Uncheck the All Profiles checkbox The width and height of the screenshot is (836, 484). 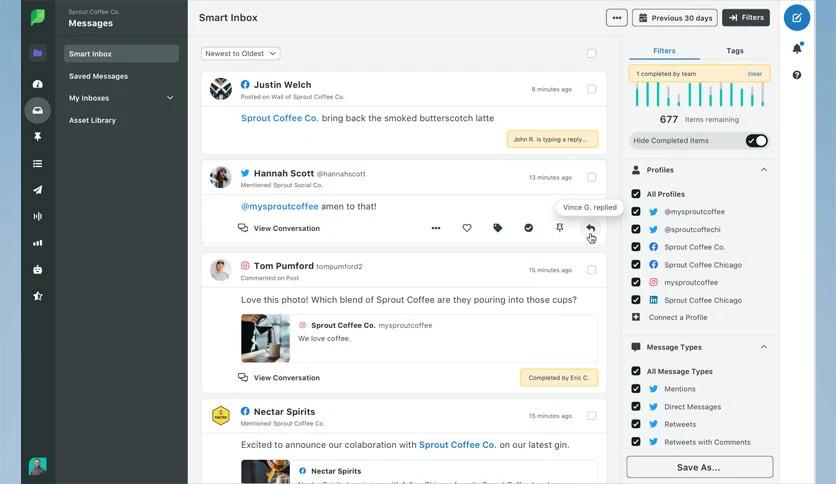[636, 194]
